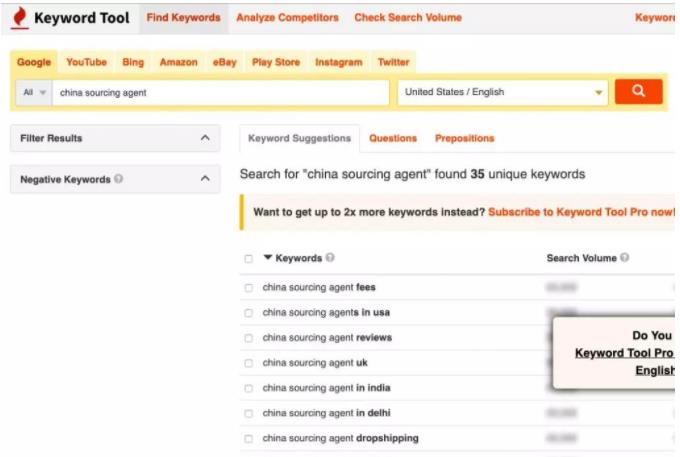Open Analyze Competitors in the top menu

click(x=287, y=17)
